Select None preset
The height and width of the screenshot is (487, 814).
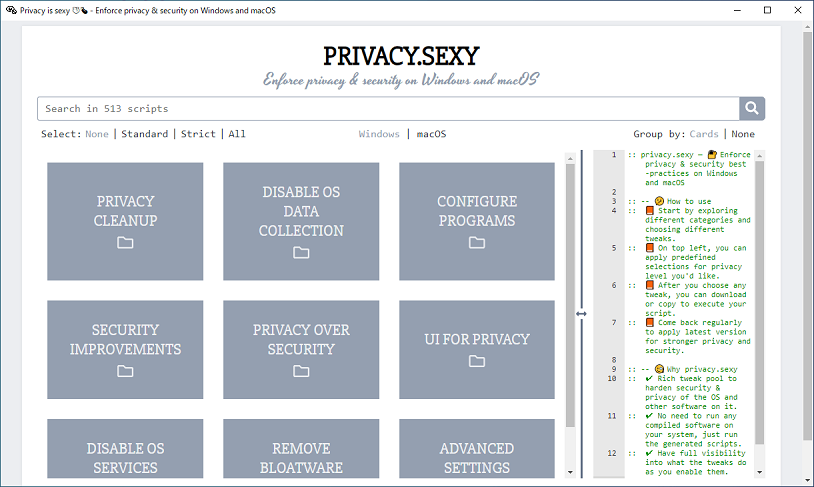[x=97, y=134]
